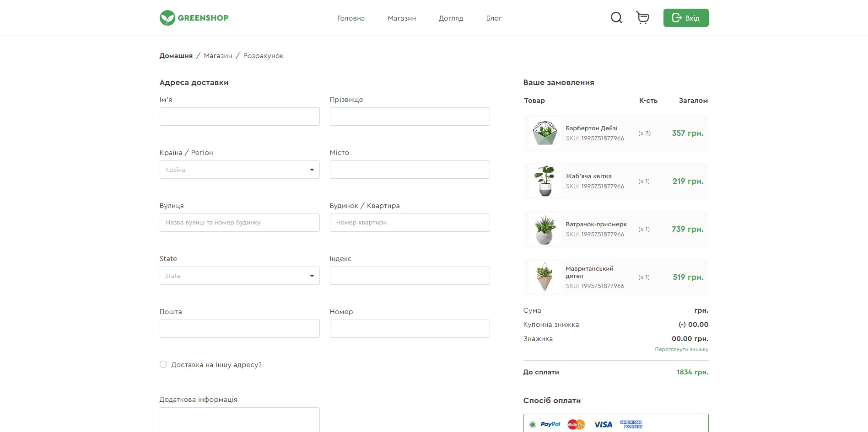Go to Головна menu item
Screen dimensions: 868x432
pos(351,18)
